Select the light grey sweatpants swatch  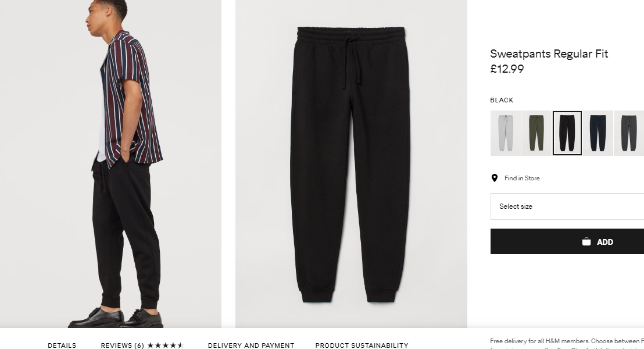506,133
